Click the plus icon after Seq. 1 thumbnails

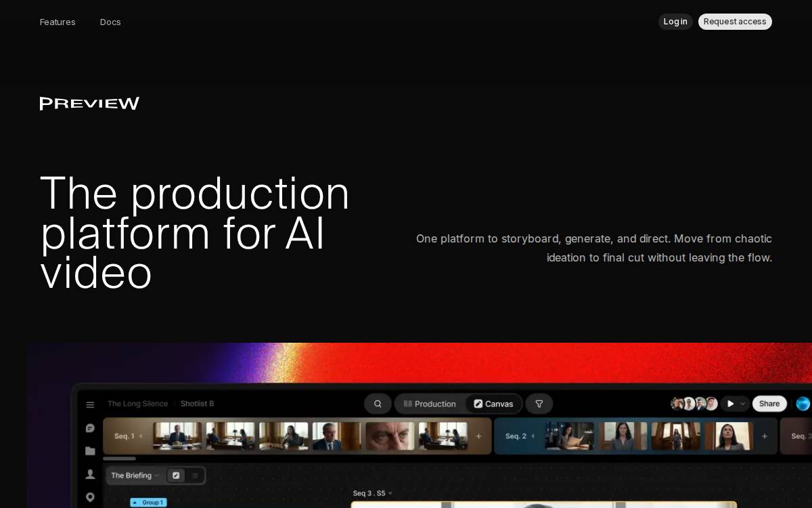[479, 436]
